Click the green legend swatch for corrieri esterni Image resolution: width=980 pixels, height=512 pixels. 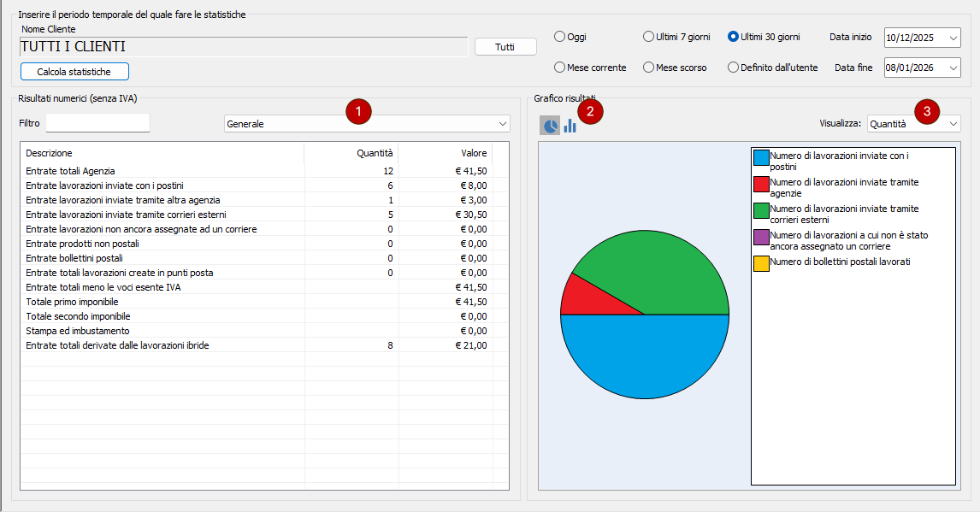coord(761,210)
